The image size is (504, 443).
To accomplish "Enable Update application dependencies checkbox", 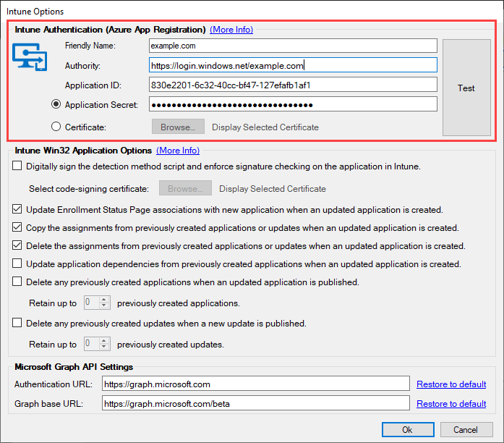I will pos(17,263).
